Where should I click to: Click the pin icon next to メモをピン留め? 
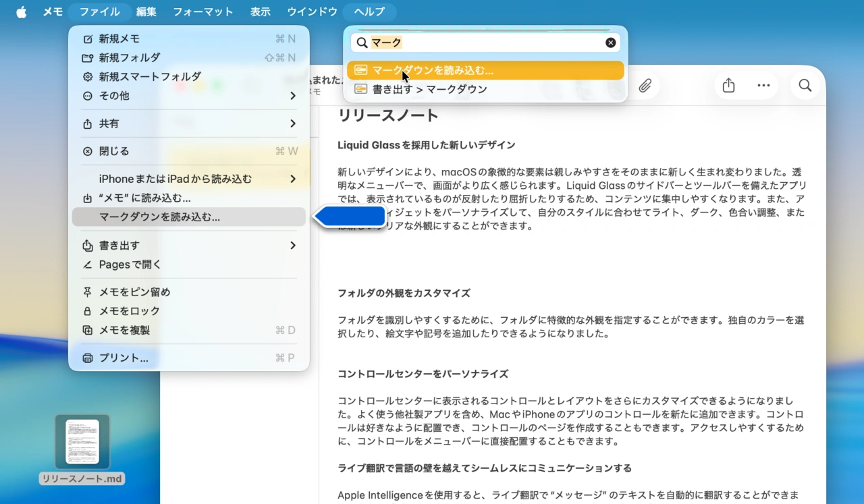(x=86, y=291)
